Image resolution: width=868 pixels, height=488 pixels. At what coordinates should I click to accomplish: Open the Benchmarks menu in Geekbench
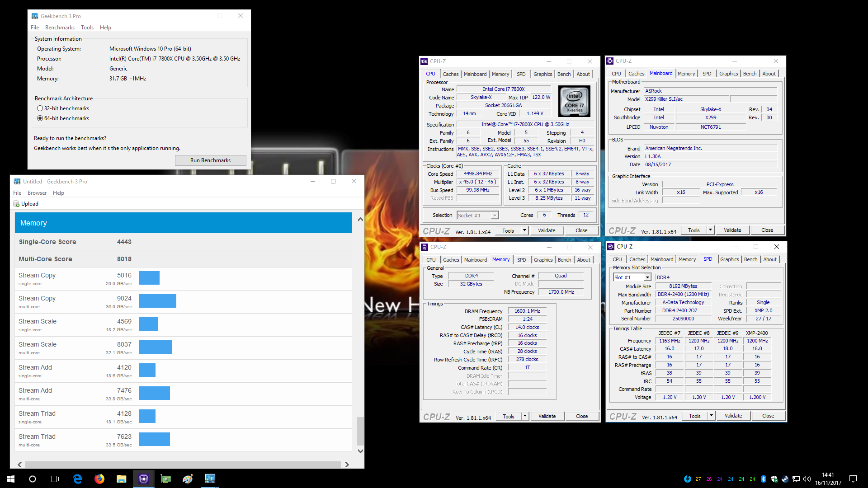(60, 28)
